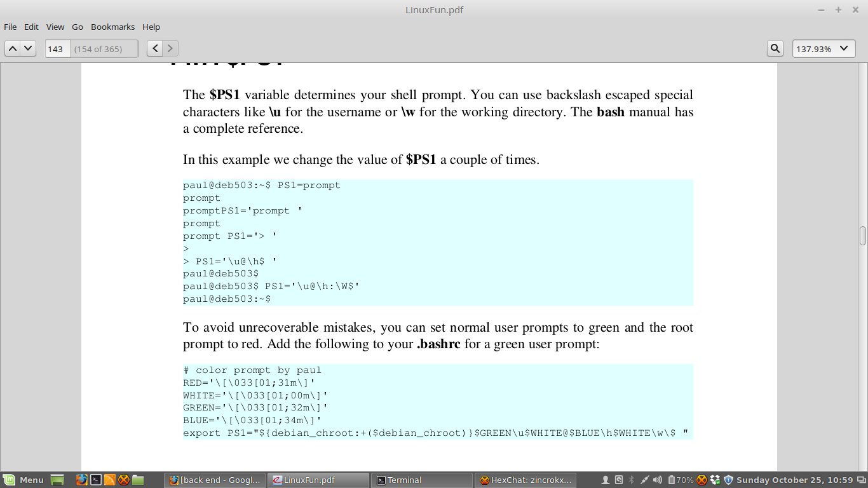Navigate forward in history with right chevron

point(170,48)
